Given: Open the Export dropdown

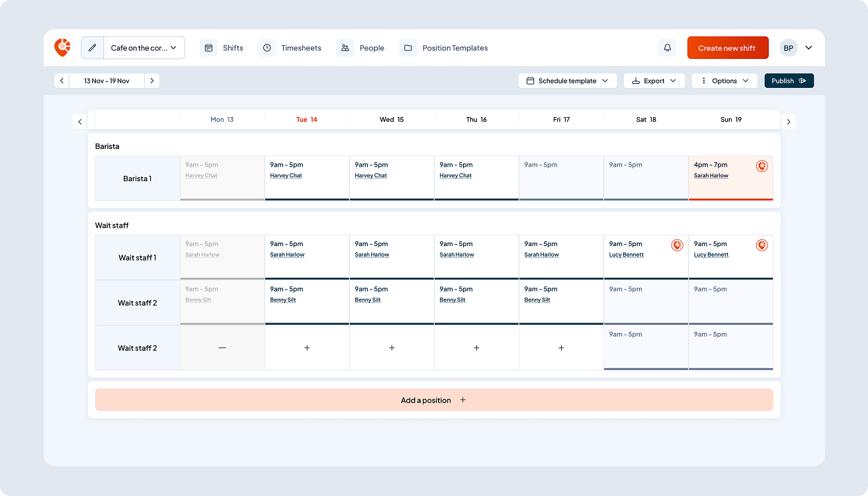Looking at the screenshot, I should coord(654,81).
